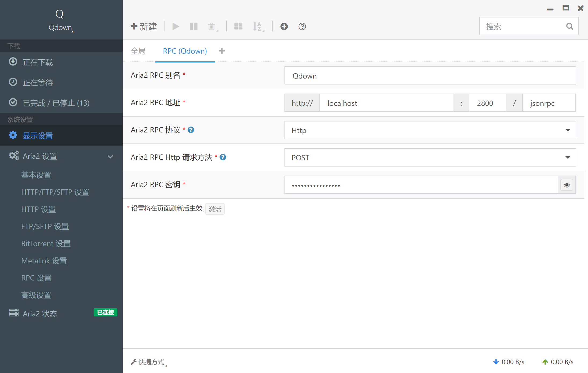Select the RPC (Qdown) tab
The width and height of the screenshot is (588, 373).
pos(185,51)
